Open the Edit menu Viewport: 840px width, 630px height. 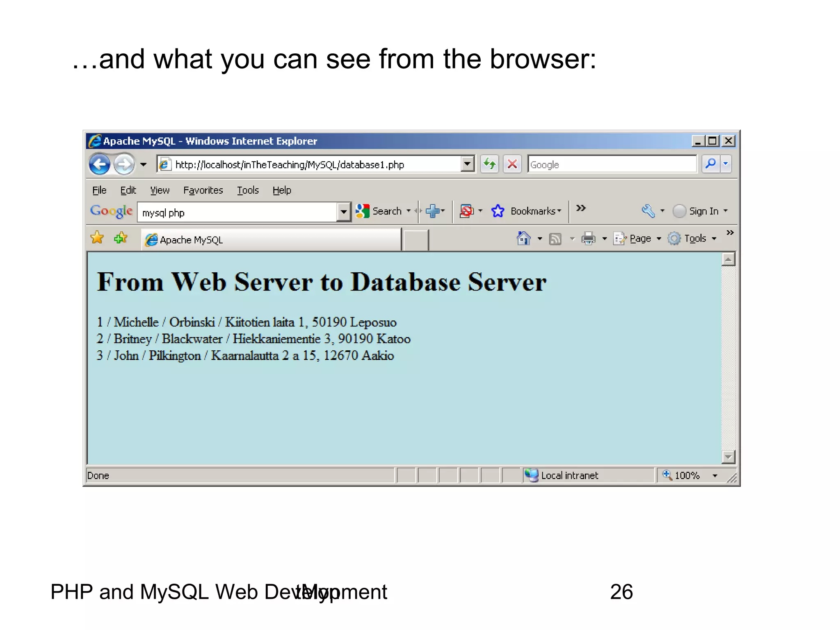[128, 190]
